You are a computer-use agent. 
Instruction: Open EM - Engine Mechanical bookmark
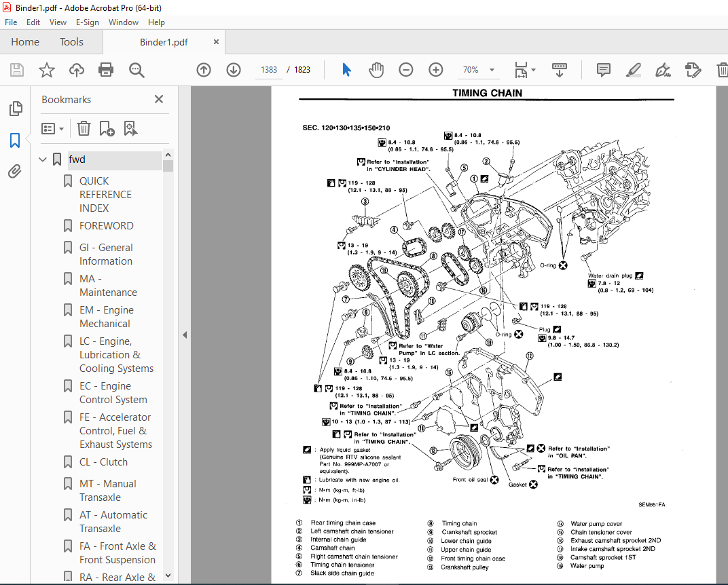107,317
